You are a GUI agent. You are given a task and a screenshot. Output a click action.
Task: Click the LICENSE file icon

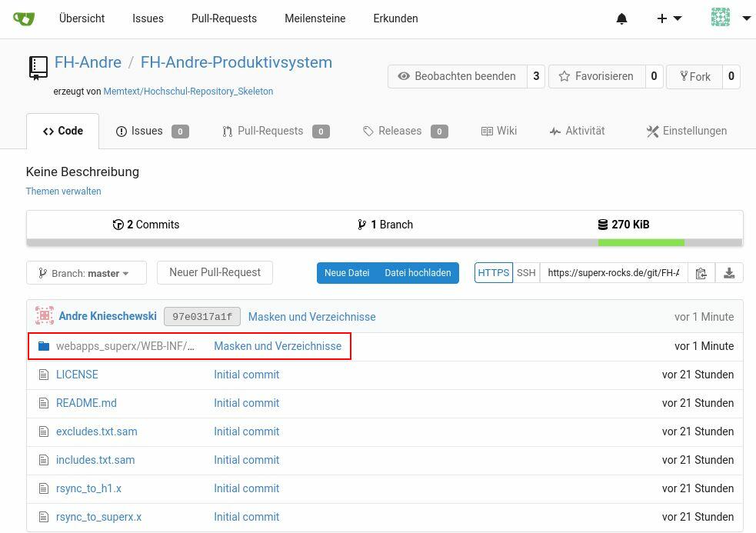click(44, 375)
